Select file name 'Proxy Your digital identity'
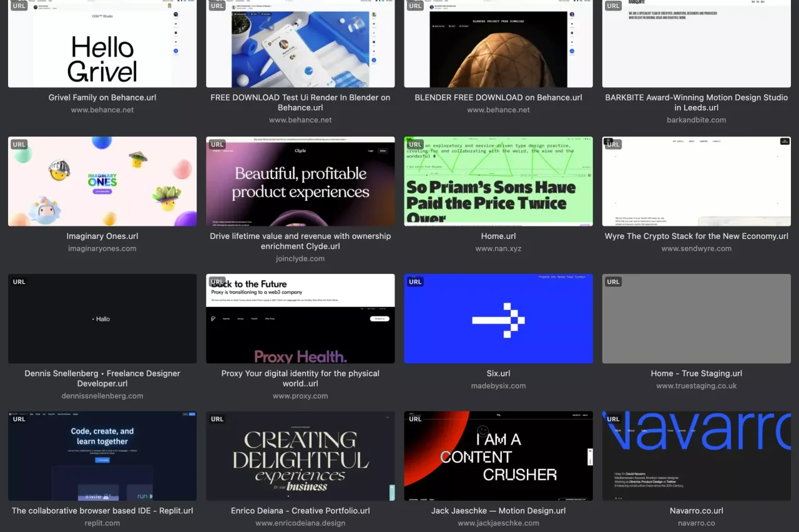 [300, 379]
